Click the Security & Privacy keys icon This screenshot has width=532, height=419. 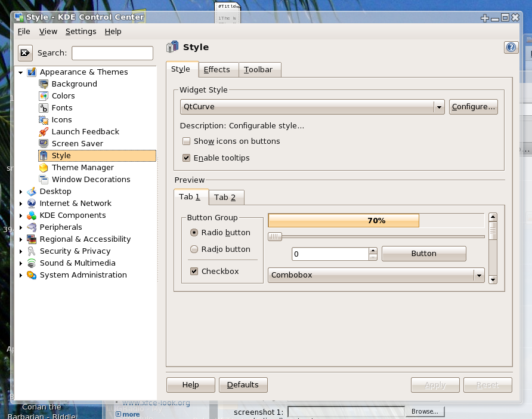32,251
